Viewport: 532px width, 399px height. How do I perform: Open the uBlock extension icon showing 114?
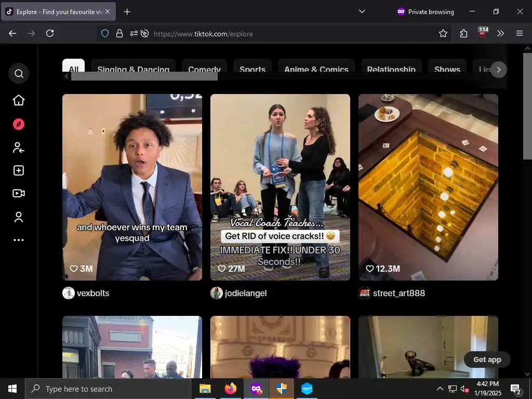[x=483, y=33]
